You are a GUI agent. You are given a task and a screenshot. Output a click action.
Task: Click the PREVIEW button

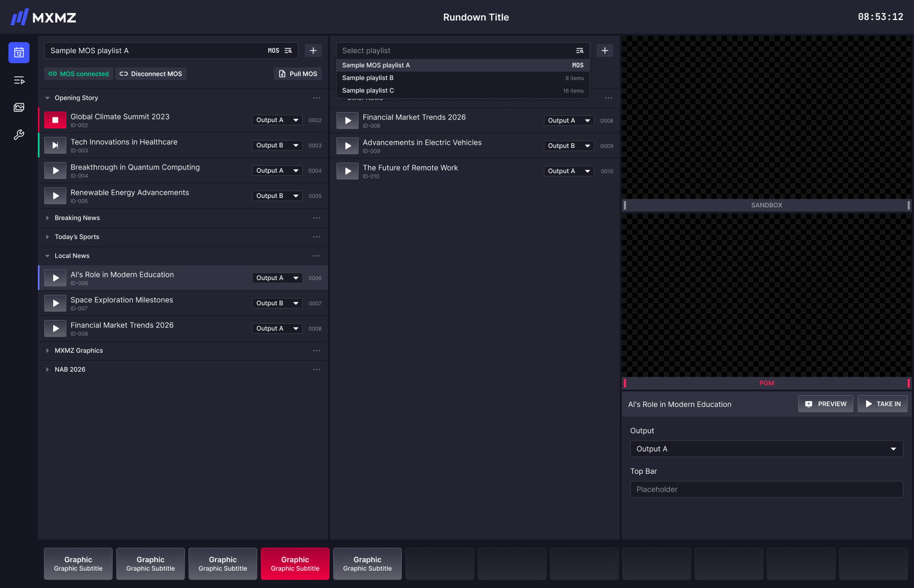[x=826, y=404]
